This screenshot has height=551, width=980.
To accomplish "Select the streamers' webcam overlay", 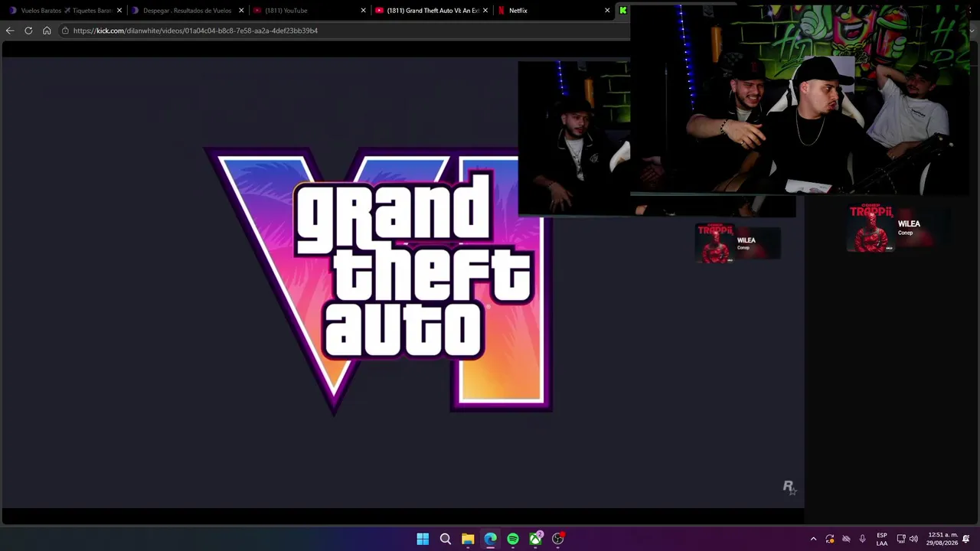I will coord(800,99).
